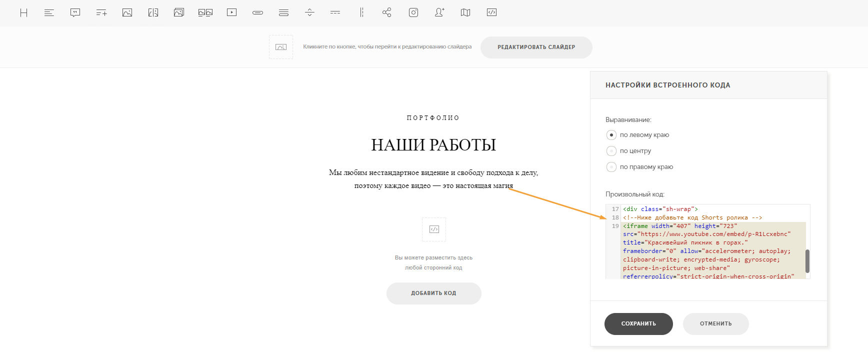This screenshot has width=868, height=355.
Task: Click the "Добавить код" button
Action: [x=434, y=293]
